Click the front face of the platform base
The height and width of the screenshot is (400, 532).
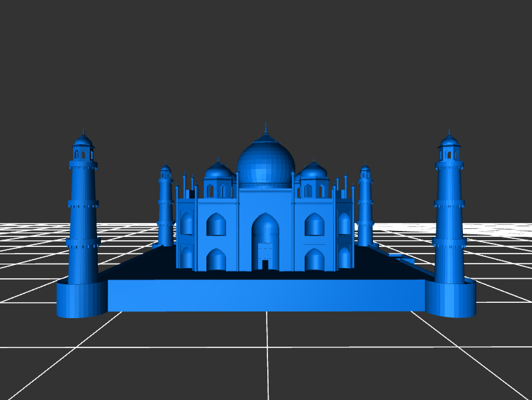pos(266,295)
